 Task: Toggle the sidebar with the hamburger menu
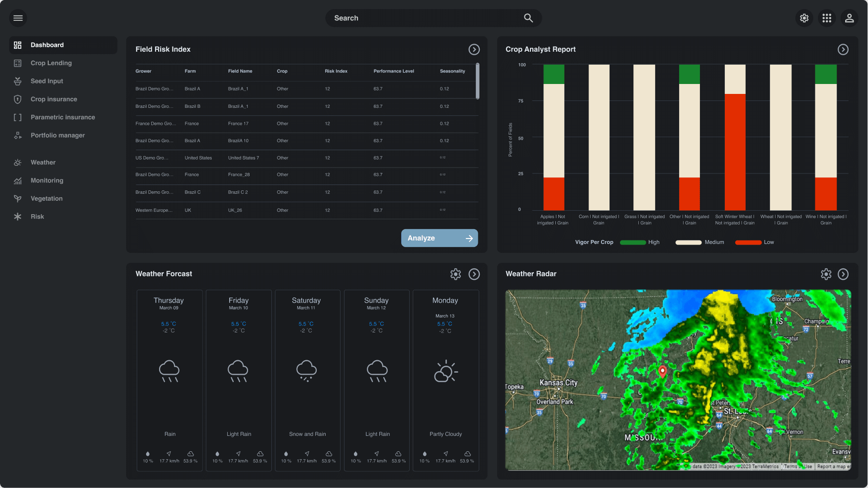pos(17,18)
